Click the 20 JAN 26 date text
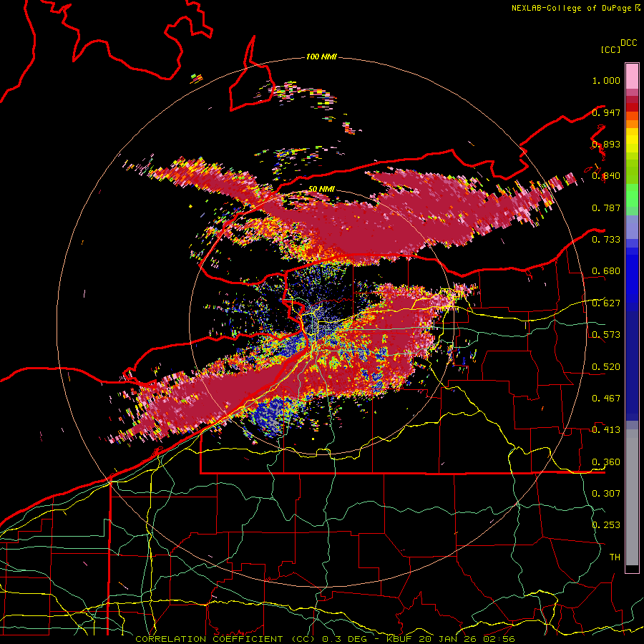Screen dimensions: 644x644 [448, 639]
